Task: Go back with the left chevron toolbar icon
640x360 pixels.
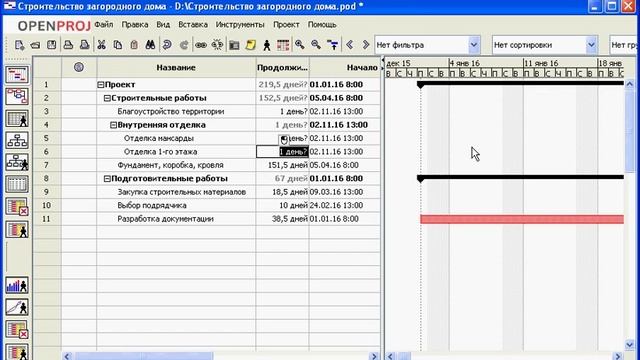Action: tap(349, 45)
